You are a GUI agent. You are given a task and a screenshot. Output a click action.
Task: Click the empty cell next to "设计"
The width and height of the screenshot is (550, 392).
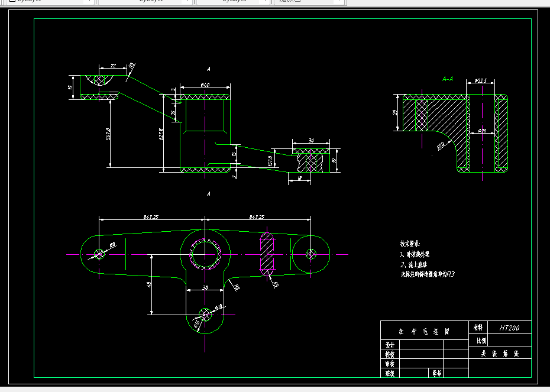pos(421,345)
